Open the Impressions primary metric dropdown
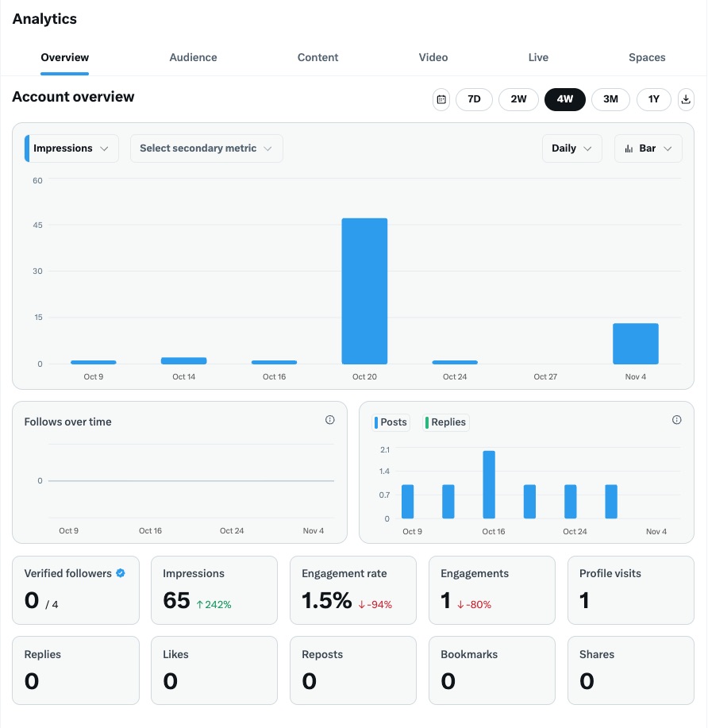 72,148
